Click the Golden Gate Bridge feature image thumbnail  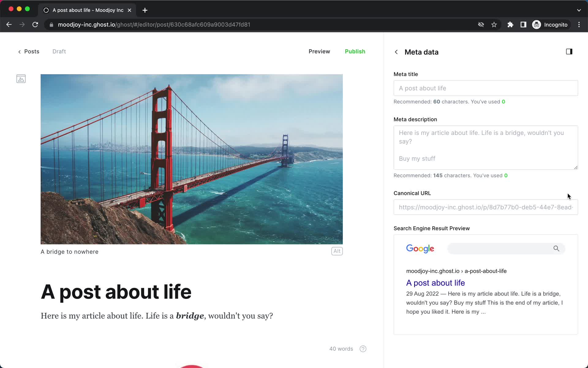point(192,159)
